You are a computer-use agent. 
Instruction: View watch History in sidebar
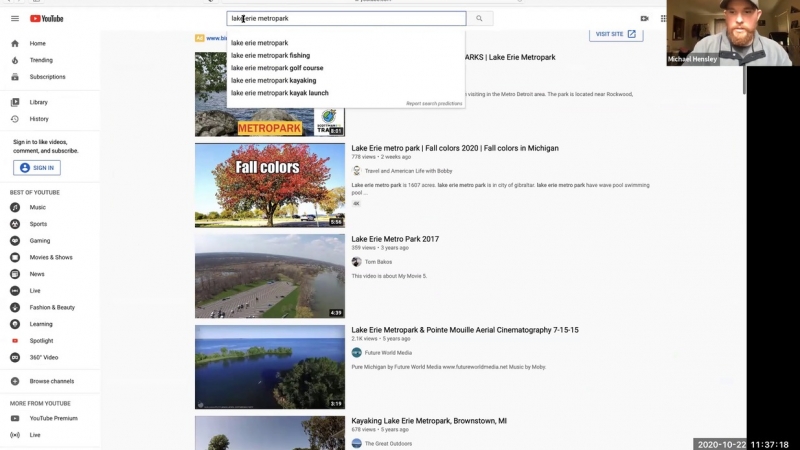(39, 119)
